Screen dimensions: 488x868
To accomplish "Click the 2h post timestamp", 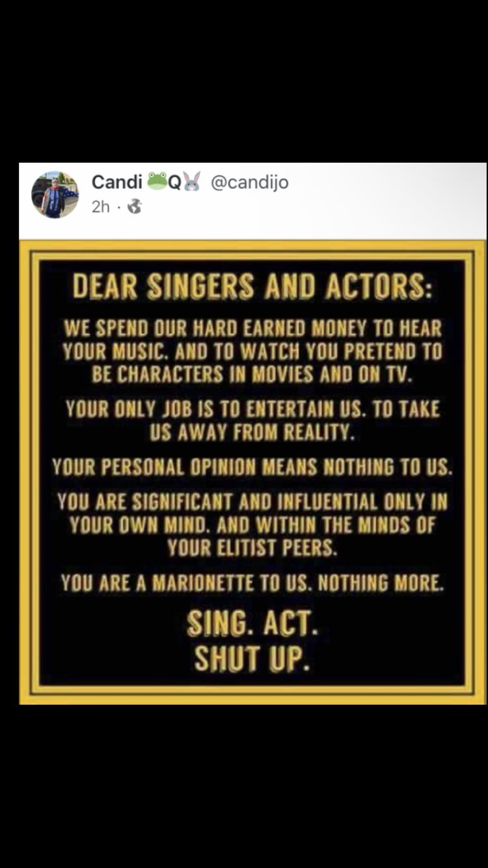I will (101, 207).
